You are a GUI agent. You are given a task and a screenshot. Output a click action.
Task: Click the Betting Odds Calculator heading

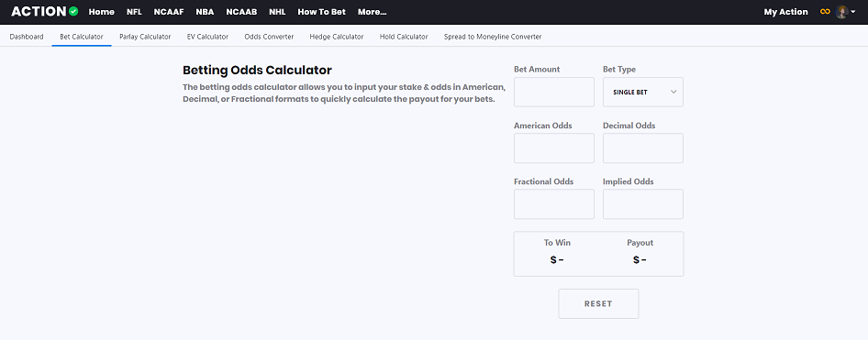258,71
